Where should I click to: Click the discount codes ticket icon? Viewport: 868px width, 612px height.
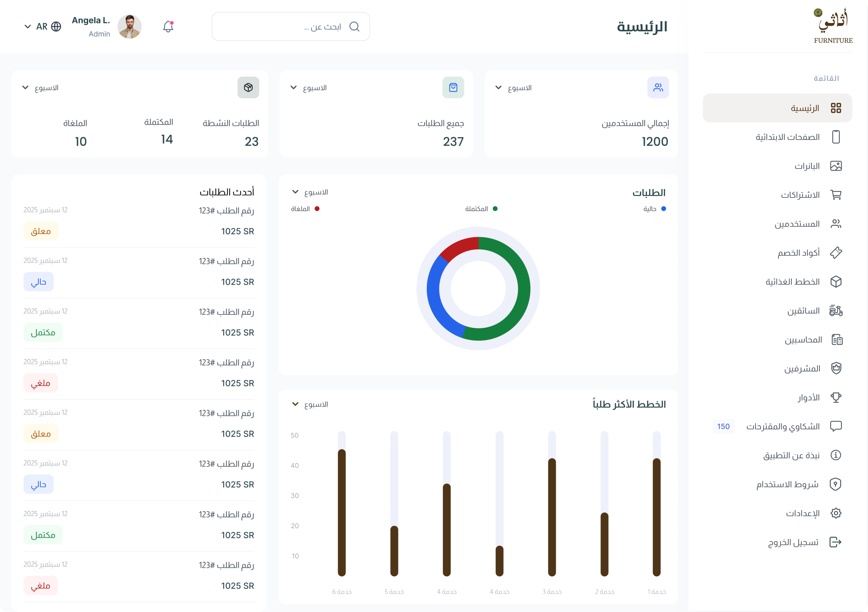[x=835, y=252]
